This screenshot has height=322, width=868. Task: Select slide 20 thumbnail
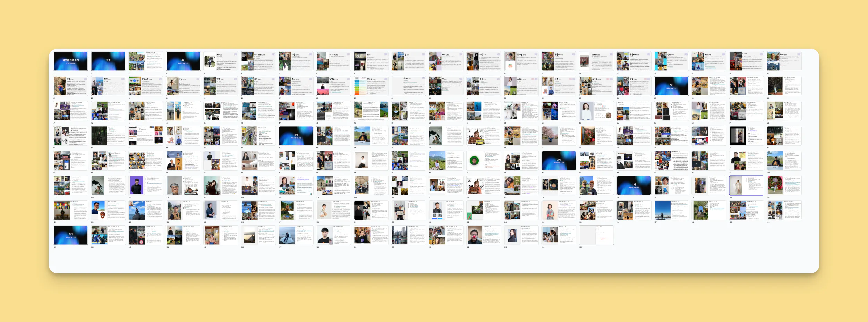[784, 61]
